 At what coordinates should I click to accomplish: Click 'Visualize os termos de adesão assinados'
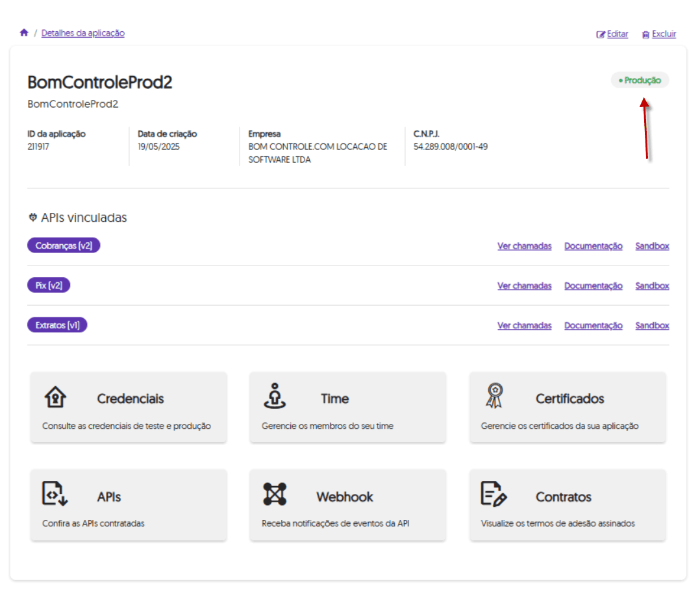tap(558, 524)
